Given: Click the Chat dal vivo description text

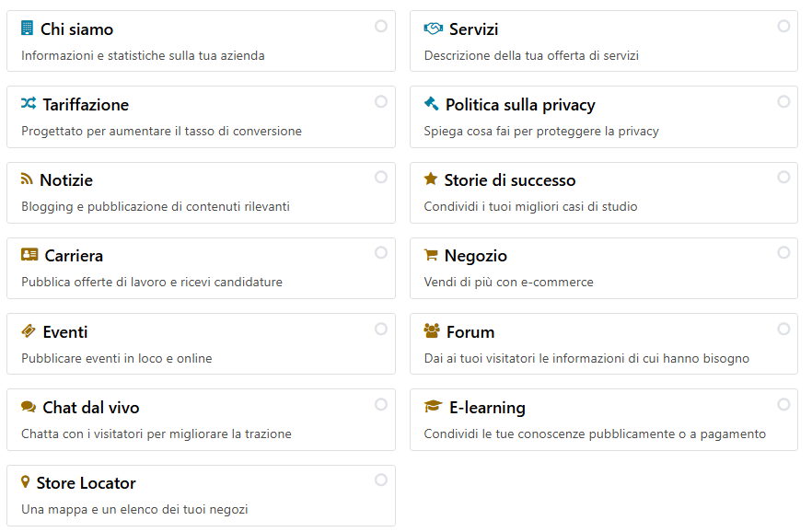Looking at the screenshot, I should 157,434.
